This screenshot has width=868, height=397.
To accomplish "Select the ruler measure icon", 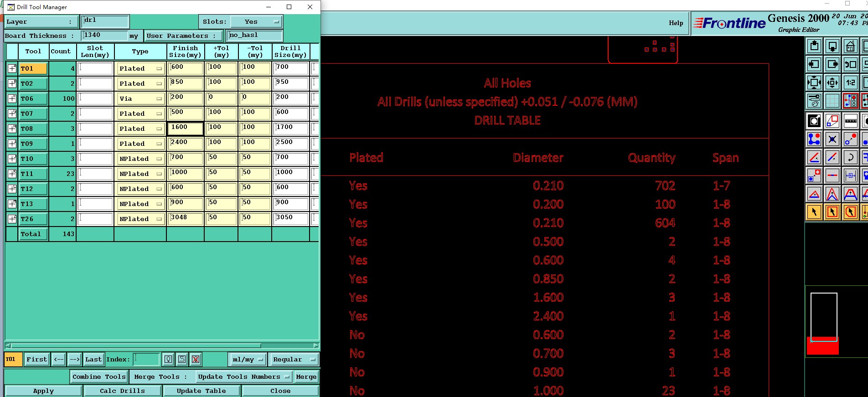I will [x=851, y=121].
